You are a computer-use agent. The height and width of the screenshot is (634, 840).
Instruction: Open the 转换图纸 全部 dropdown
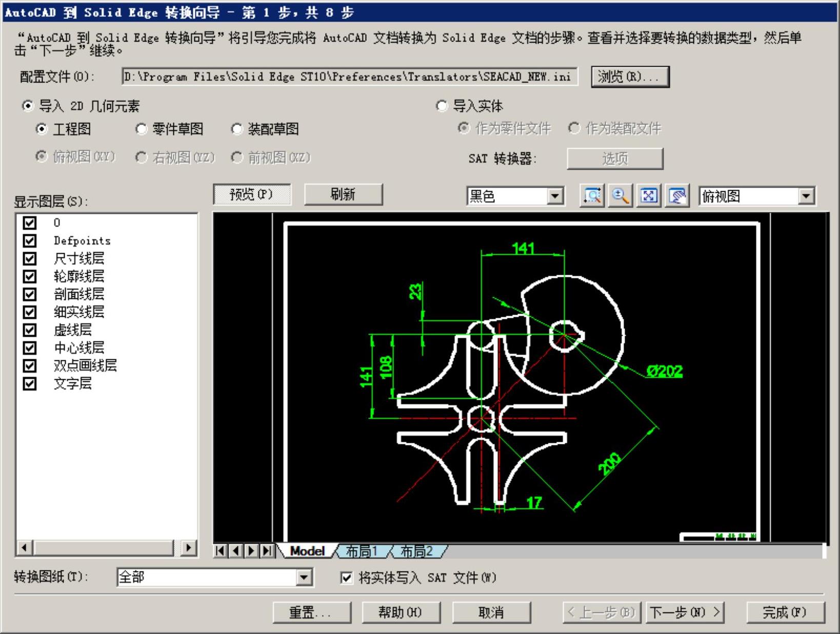click(x=304, y=578)
